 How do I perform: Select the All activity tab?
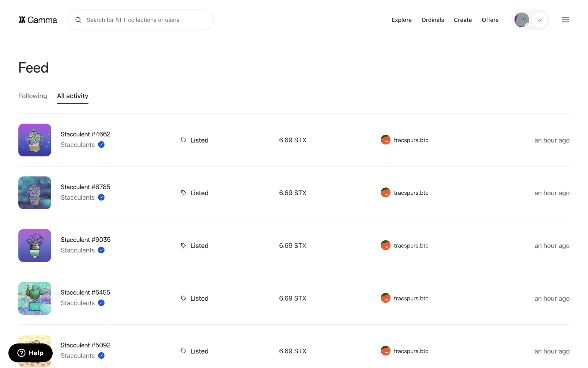(x=73, y=96)
